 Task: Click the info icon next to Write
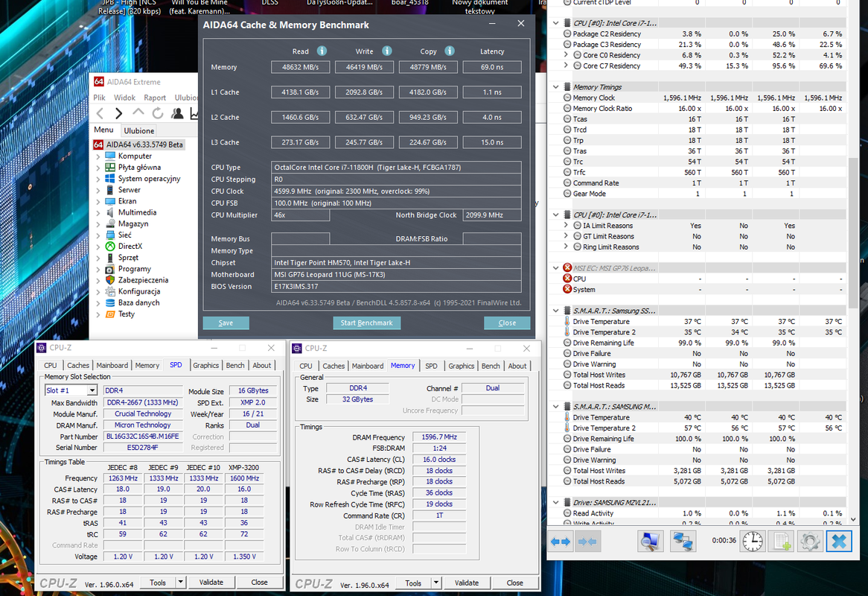tap(387, 51)
